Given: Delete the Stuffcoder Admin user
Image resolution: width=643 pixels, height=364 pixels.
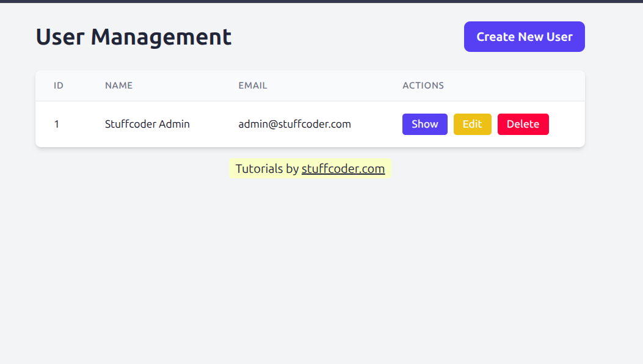Looking at the screenshot, I should pyautogui.click(x=523, y=124).
